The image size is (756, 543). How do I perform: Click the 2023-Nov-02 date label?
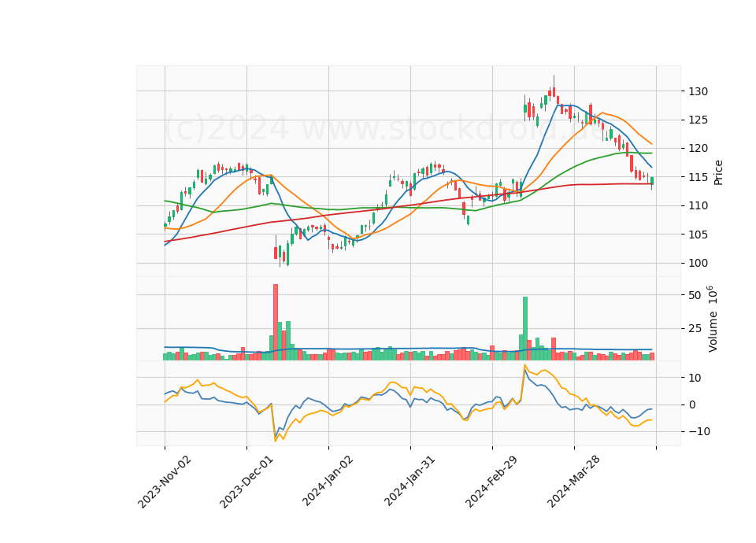[165, 482]
